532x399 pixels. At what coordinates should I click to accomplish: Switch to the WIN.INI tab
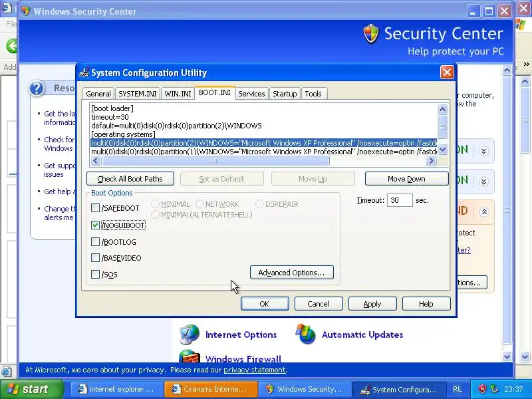click(x=178, y=94)
